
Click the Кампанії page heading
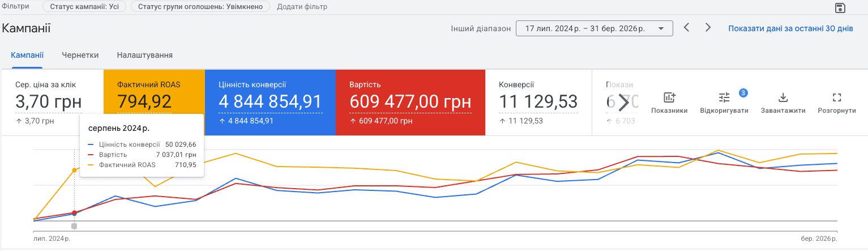27,28
